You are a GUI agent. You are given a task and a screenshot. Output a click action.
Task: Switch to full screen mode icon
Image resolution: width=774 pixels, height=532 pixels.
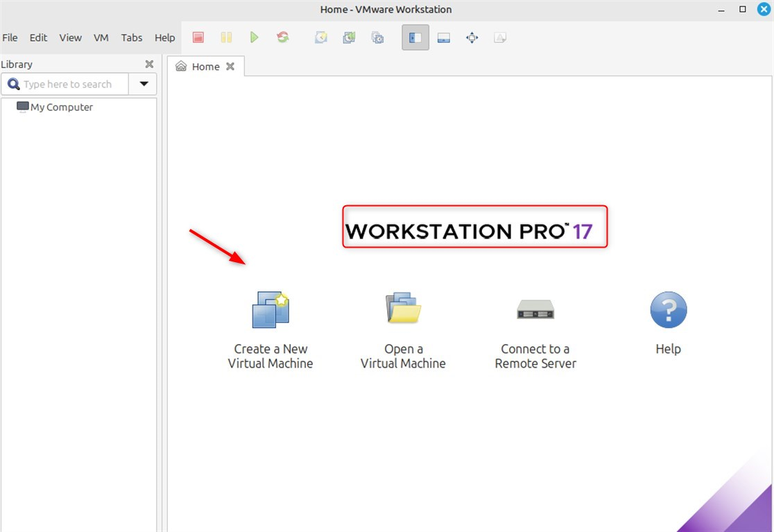coord(472,37)
